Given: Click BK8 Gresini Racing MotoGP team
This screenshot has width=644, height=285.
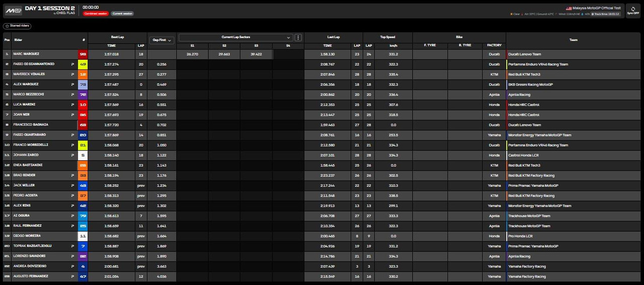Looking at the screenshot, I should pos(530,84).
